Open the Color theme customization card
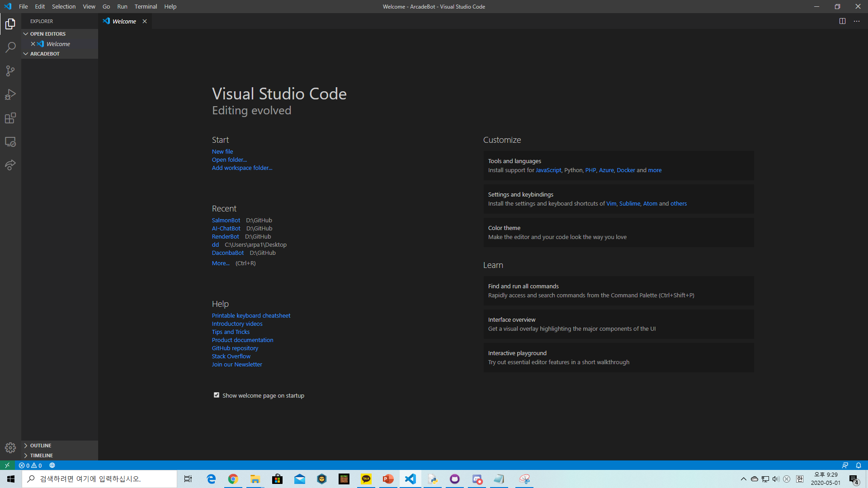 tap(618, 232)
